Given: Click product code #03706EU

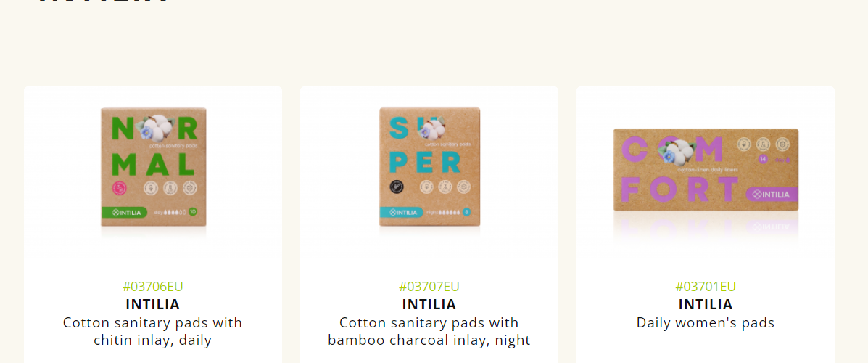Looking at the screenshot, I should [x=153, y=287].
